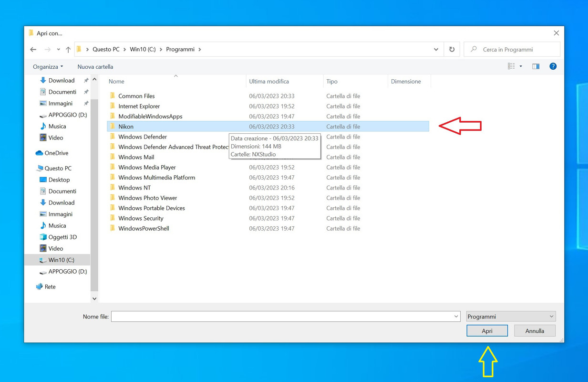Screen dimensions: 588x382
Task: Select Questo PC in address breadcrumb
Action: pos(106,50)
